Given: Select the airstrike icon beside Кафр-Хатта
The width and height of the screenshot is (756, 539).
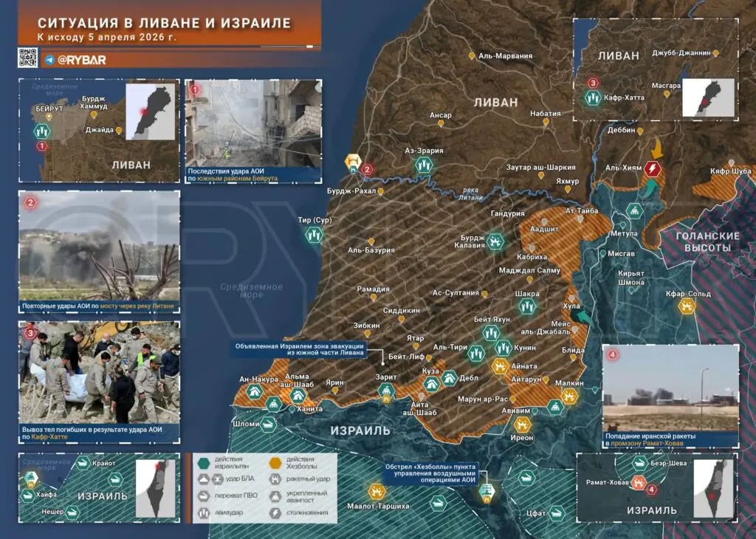Looking at the screenshot, I should (592, 97).
